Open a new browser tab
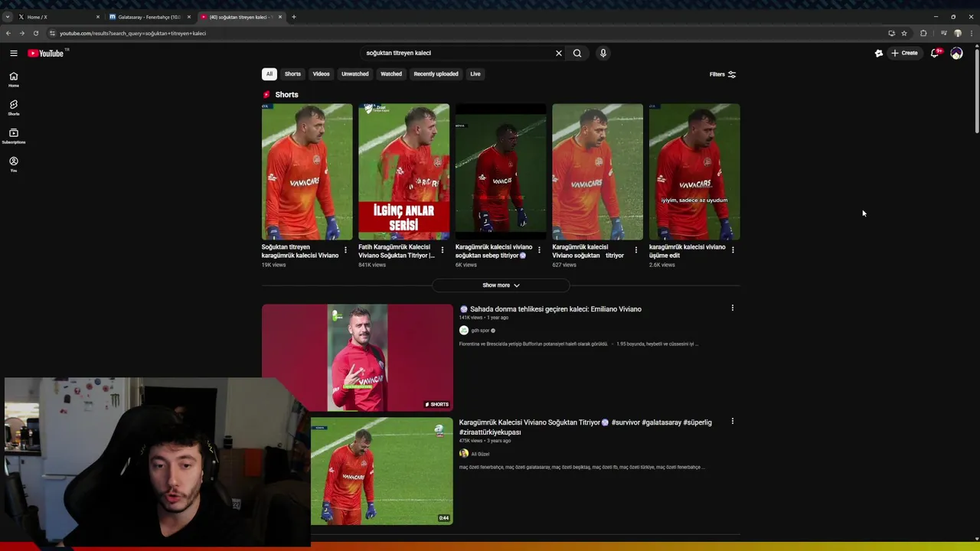The image size is (980, 551). (294, 17)
